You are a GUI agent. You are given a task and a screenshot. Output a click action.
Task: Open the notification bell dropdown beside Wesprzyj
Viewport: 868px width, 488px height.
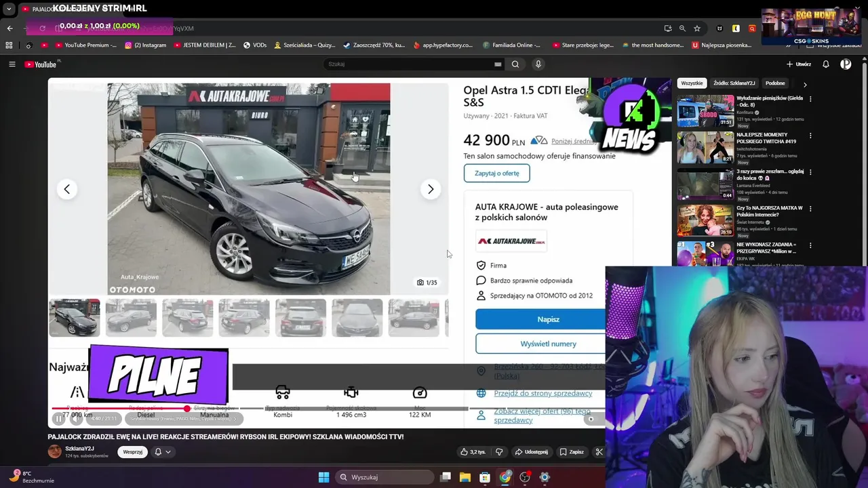pos(163,452)
